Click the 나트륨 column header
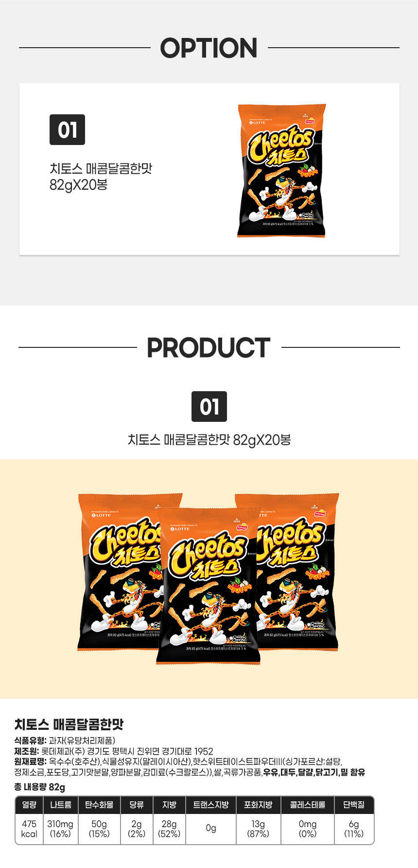Image resolution: width=418 pixels, height=868 pixels. [x=61, y=805]
